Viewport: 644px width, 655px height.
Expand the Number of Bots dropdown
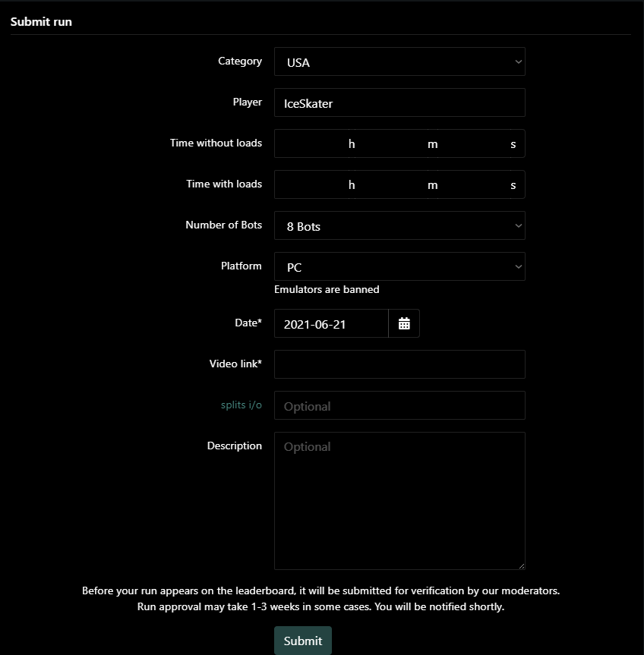(399, 225)
